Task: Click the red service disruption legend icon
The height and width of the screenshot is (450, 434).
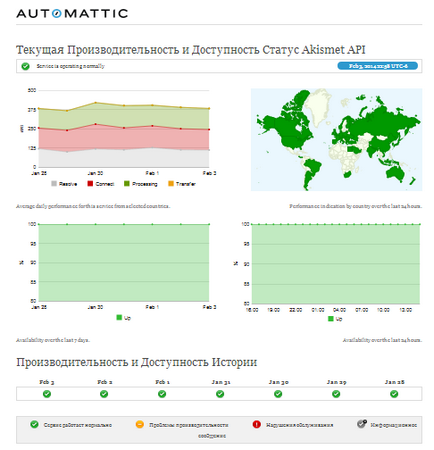Action: click(256, 424)
